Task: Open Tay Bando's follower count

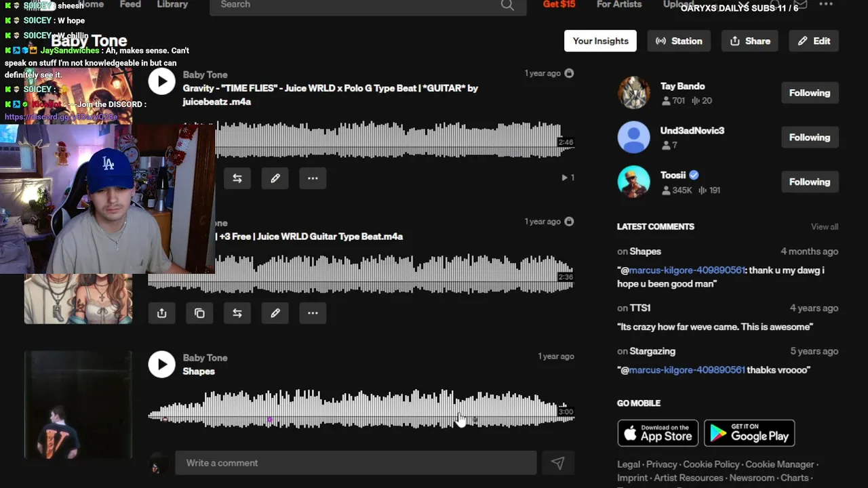Action: (673, 101)
